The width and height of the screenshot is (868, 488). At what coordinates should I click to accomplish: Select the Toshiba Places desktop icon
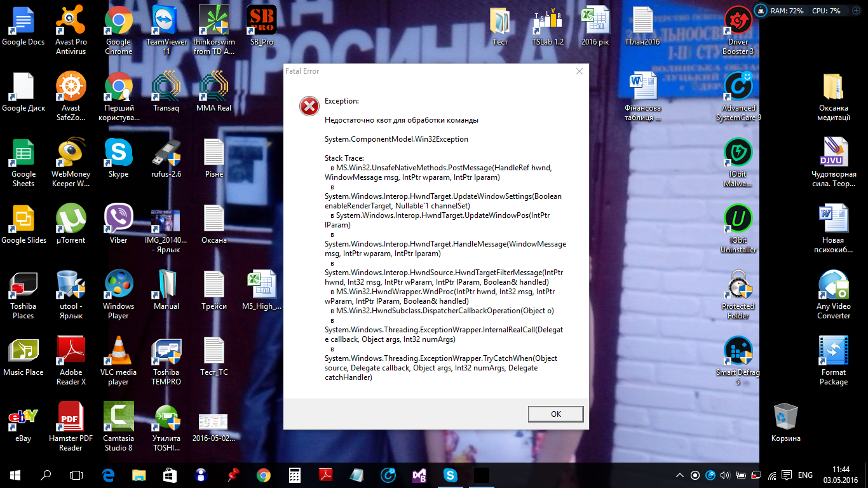pos(24,294)
